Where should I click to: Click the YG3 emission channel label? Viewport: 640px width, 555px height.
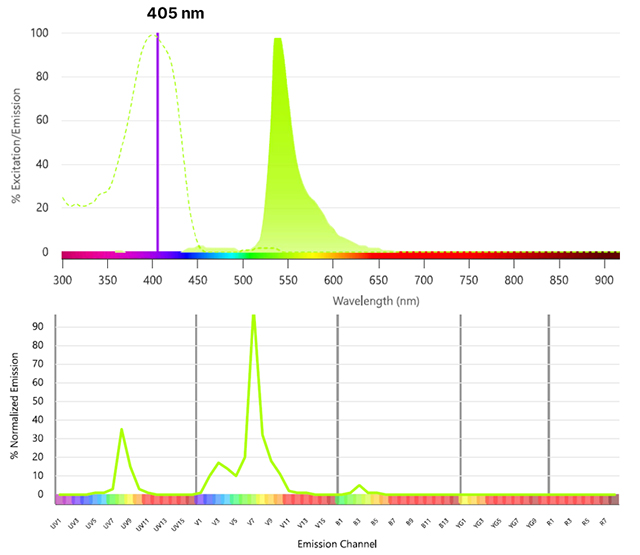point(479,524)
